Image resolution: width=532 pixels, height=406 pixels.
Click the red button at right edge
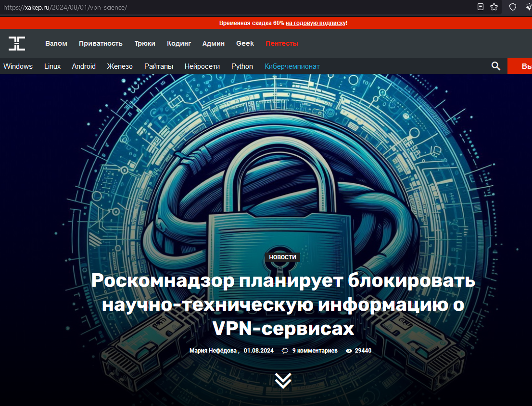pyautogui.click(x=520, y=66)
